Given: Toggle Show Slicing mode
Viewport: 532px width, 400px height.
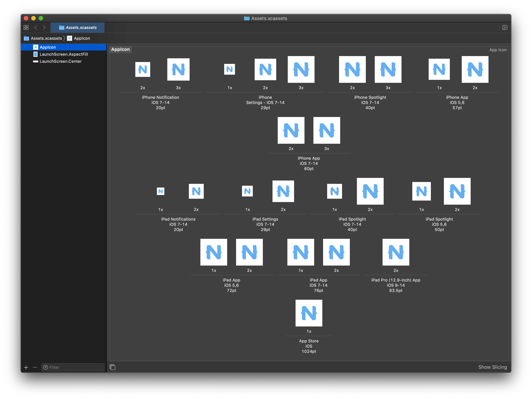Looking at the screenshot, I should pyautogui.click(x=492, y=367).
